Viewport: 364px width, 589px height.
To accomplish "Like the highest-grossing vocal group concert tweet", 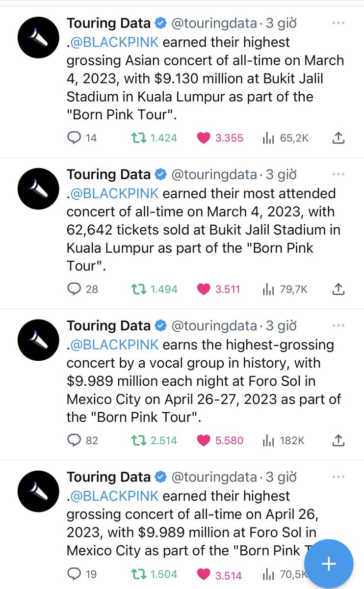I will [x=203, y=441].
